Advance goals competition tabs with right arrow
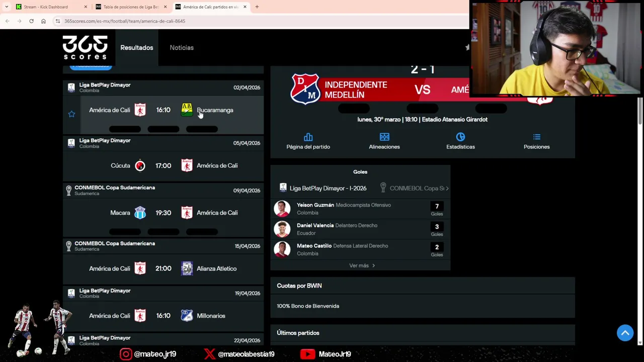The height and width of the screenshot is (362, 644). (x=447, y=188)
